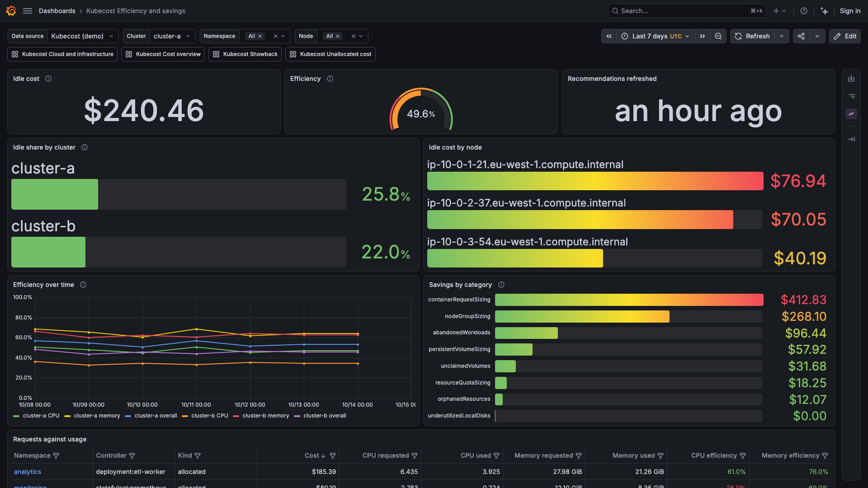
Task: Collapse the right sidebar arrow
Action: [851, 139]
